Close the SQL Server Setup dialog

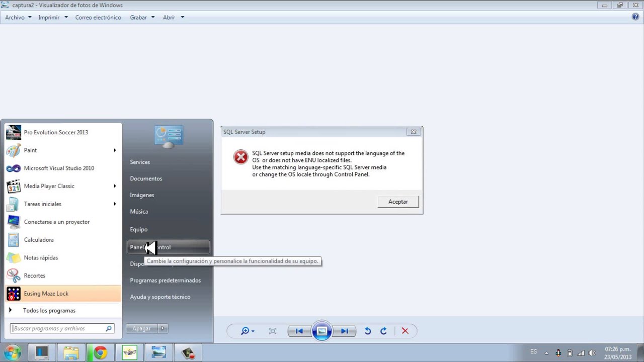tap(414, 132)
